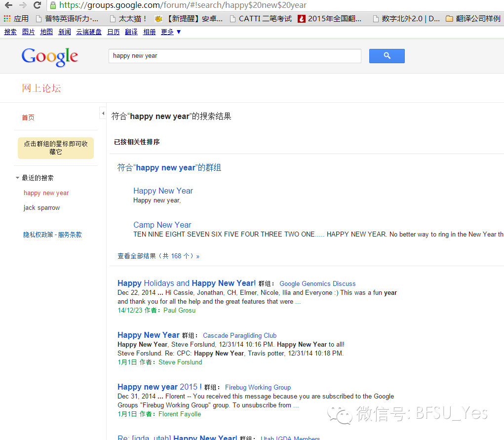Viewport: 504px width, 440px height.
Task: Open the 更多 dropdown menu
Action: pyautogui.click(x=171, y=32)
